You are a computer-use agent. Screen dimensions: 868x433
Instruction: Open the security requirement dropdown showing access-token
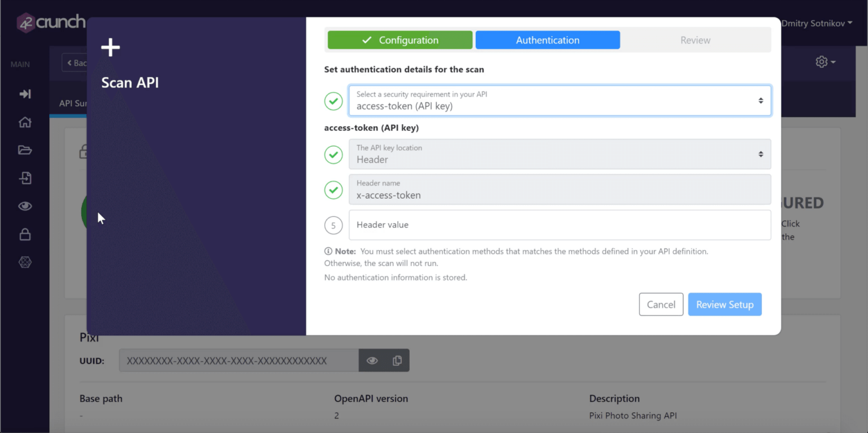click(x=559, y=100)
